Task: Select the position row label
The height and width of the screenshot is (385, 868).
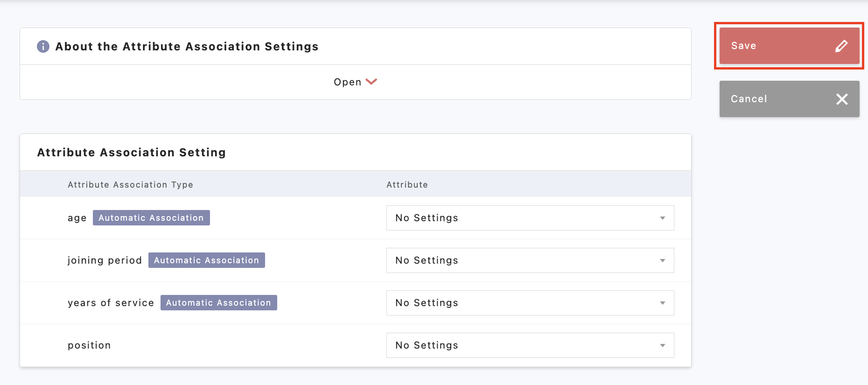Action: tap(89, 345)
